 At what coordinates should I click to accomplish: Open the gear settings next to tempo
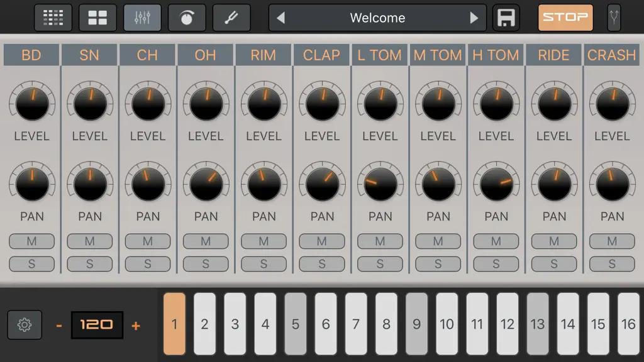[x=25, y=325]
